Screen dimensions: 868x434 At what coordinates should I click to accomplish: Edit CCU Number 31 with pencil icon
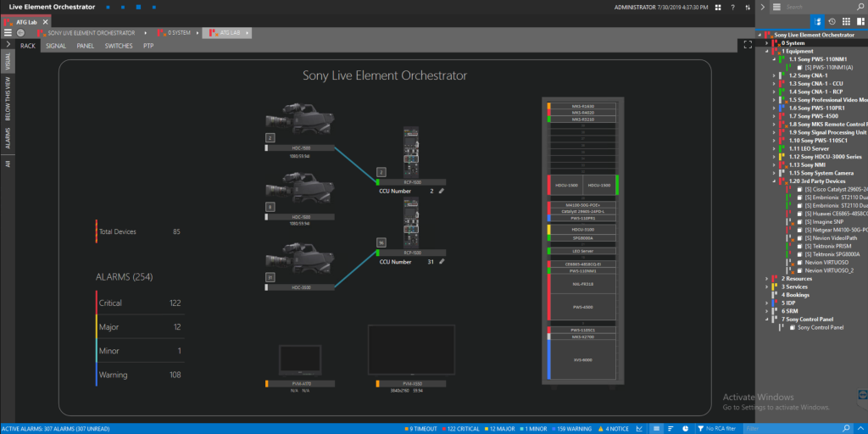point(441,262)
